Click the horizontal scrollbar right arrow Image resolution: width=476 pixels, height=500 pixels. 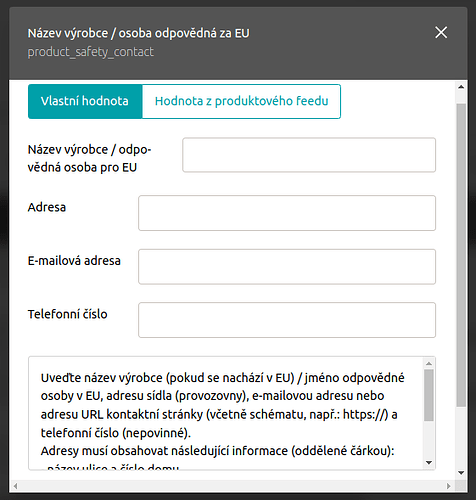point(449,486)
